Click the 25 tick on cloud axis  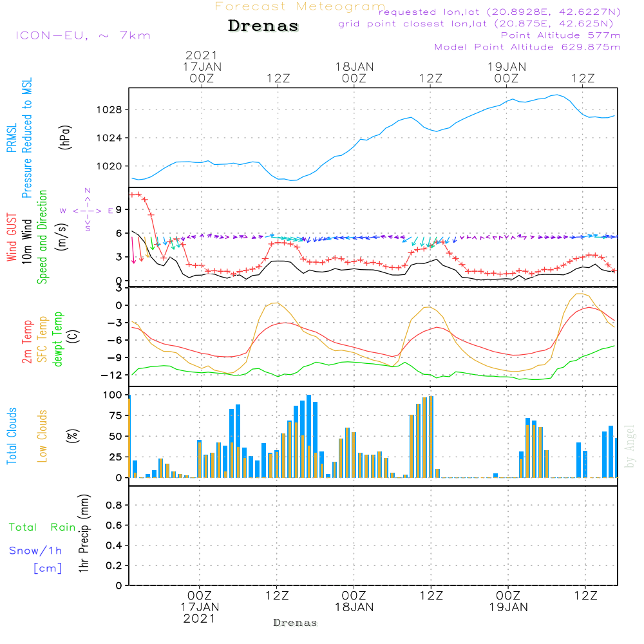(x=116, y=457)
